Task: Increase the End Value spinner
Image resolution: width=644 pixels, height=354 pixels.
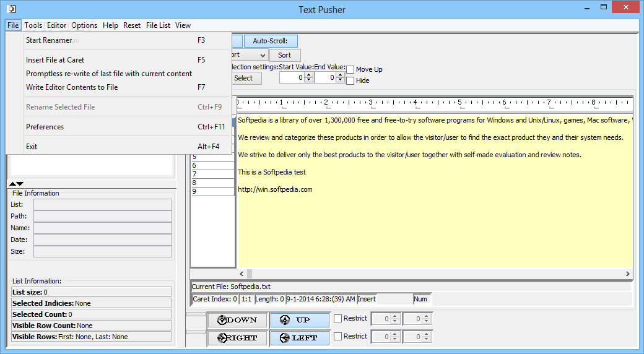Action: tap(341, 75)
